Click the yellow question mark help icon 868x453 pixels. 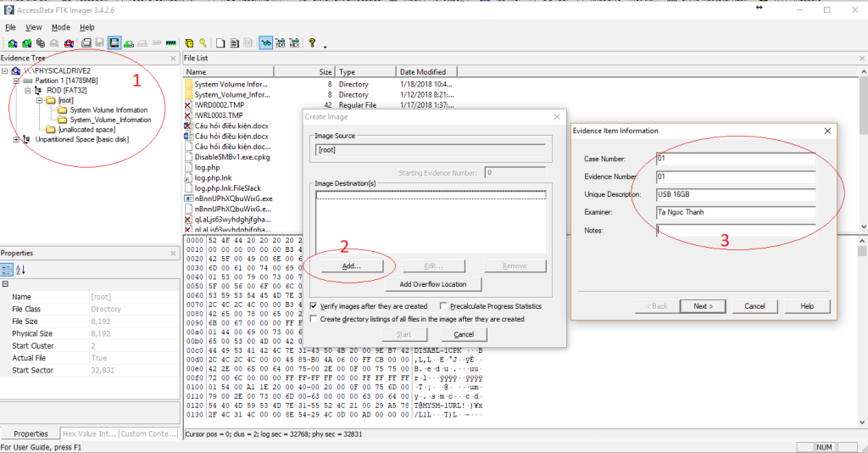(x=312, y=42)
